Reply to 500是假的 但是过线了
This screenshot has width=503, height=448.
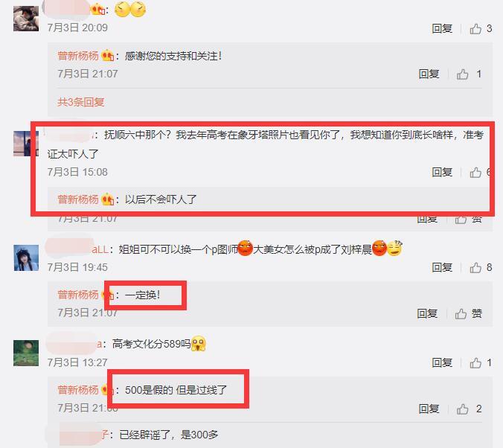point(429,409)
